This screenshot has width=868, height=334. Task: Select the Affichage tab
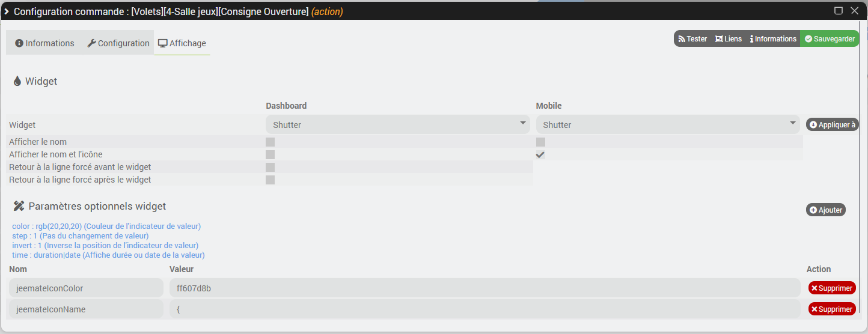pos(182,43)
